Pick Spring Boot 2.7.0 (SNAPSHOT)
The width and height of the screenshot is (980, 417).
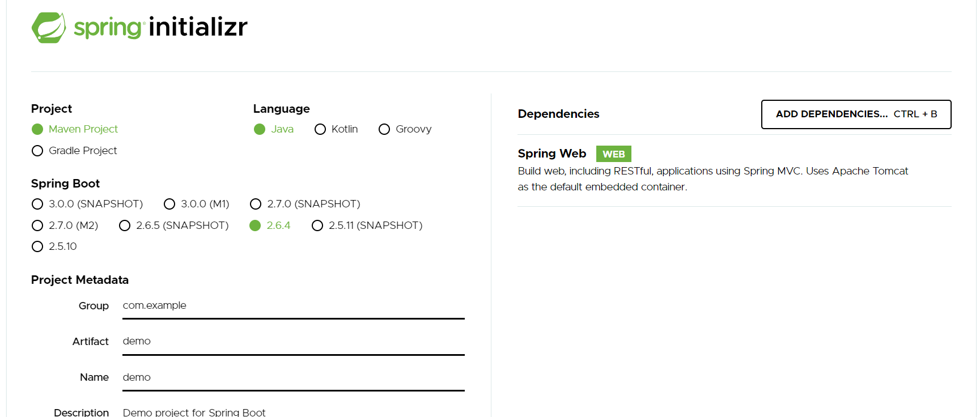click(256, 204)
